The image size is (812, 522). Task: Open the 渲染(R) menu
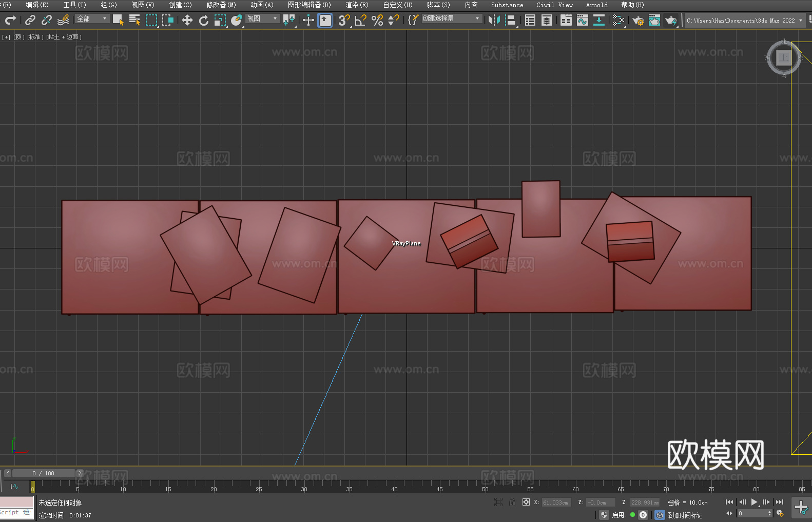pyautogui.click(x=357, y=5)
